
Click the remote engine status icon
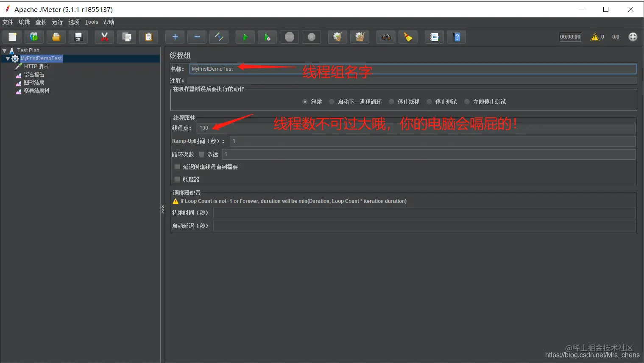click(633, 37)
